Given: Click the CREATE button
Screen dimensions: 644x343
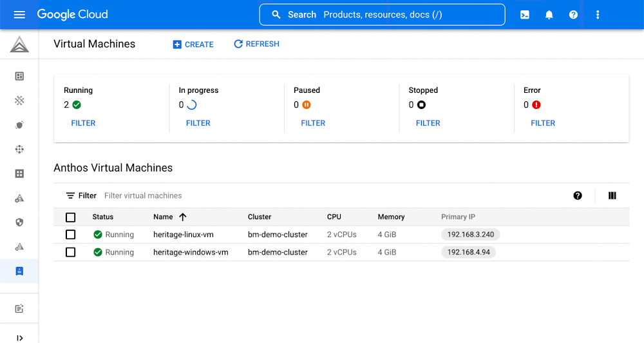Looking at the screenshot, I should coord(193,44).
